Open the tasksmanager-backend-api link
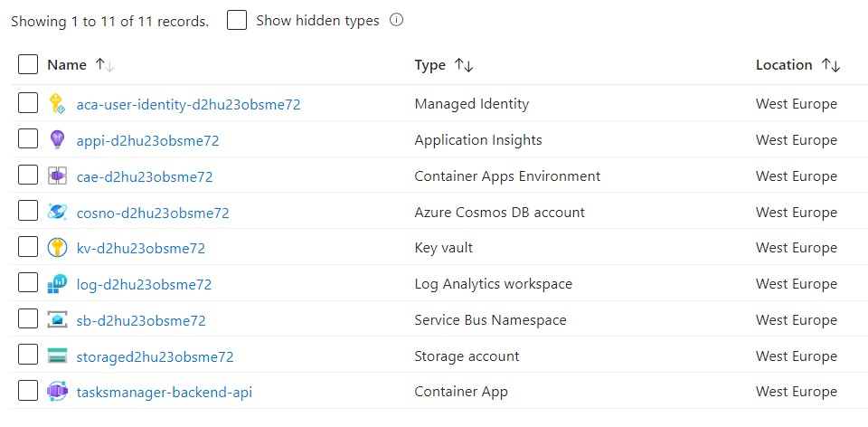The image size is (868, 427). [x=164, y=392]
